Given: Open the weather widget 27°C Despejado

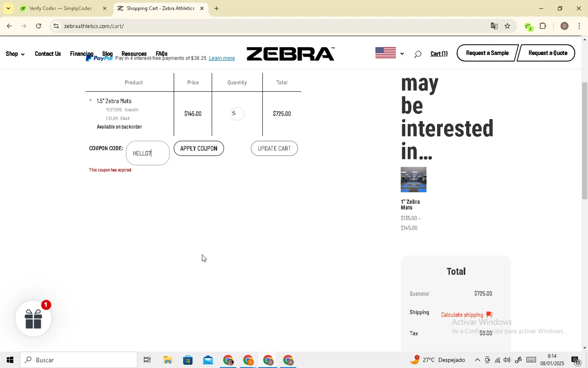Looking at the screenshot, I should pyautogui.click(x=437, y=360).
